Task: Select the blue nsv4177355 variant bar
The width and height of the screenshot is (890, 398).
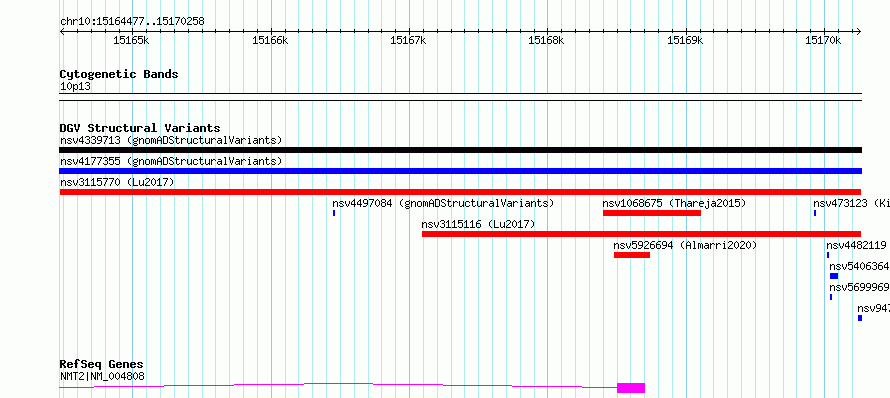Action: tap(460, 171)
